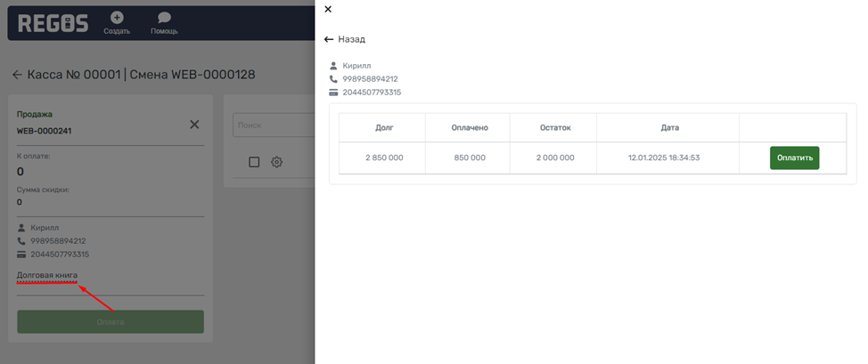Screen dimensions: 868x364
Task: Toggle the select-all checkbox under search
Action: click(x=254, y=162)
